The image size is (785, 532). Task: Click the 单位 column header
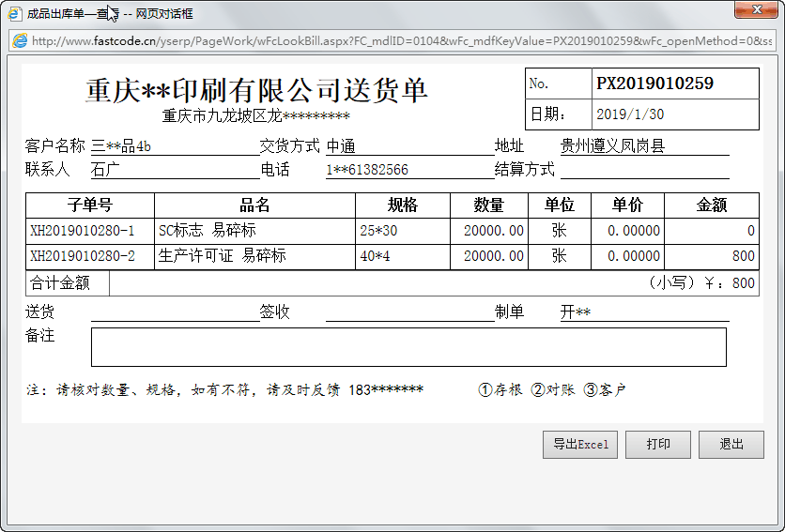pos(560,205)
